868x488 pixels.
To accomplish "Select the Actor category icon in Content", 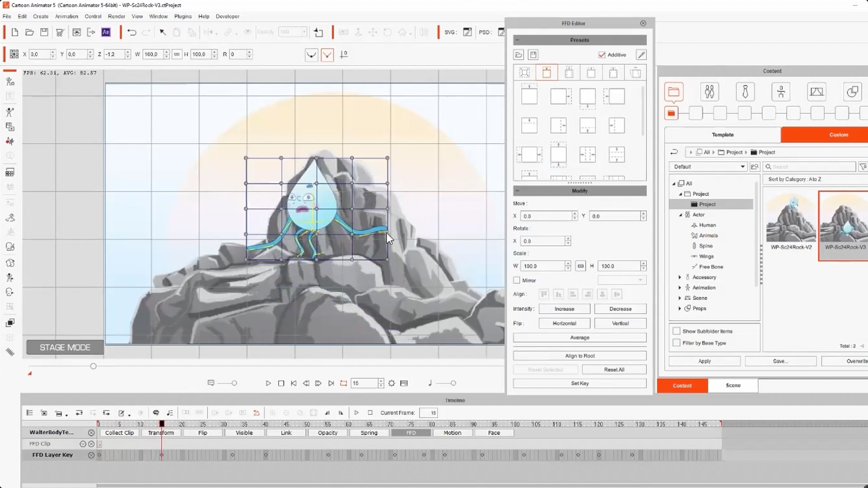I will 709,92.
